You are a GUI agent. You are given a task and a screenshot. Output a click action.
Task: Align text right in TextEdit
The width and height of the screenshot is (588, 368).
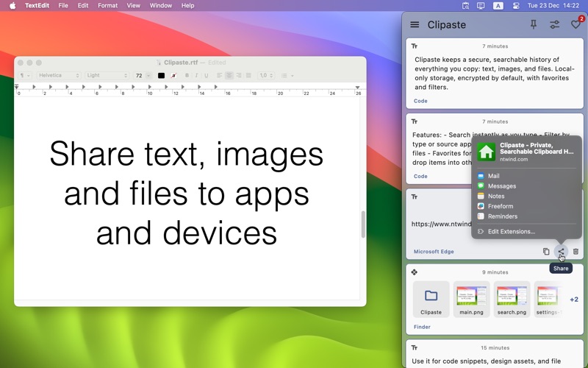pos(238,76)
